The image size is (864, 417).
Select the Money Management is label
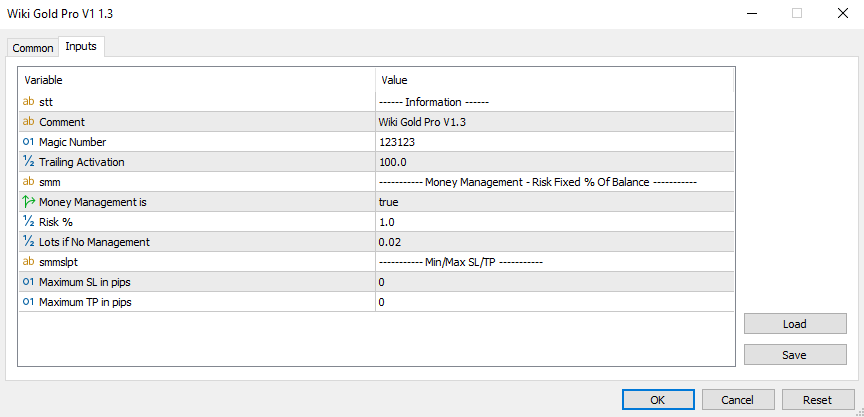coord(93,202)
